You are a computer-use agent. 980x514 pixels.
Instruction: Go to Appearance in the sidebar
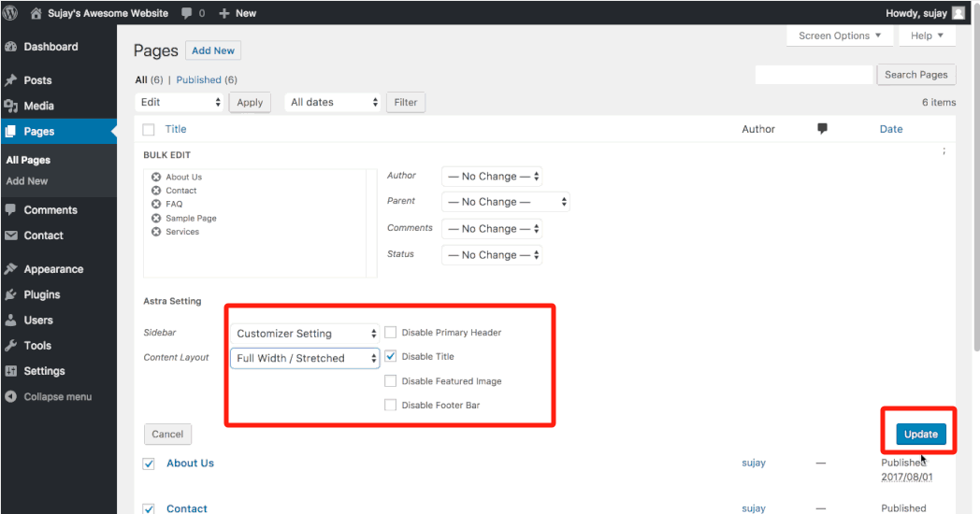point(53,269)
